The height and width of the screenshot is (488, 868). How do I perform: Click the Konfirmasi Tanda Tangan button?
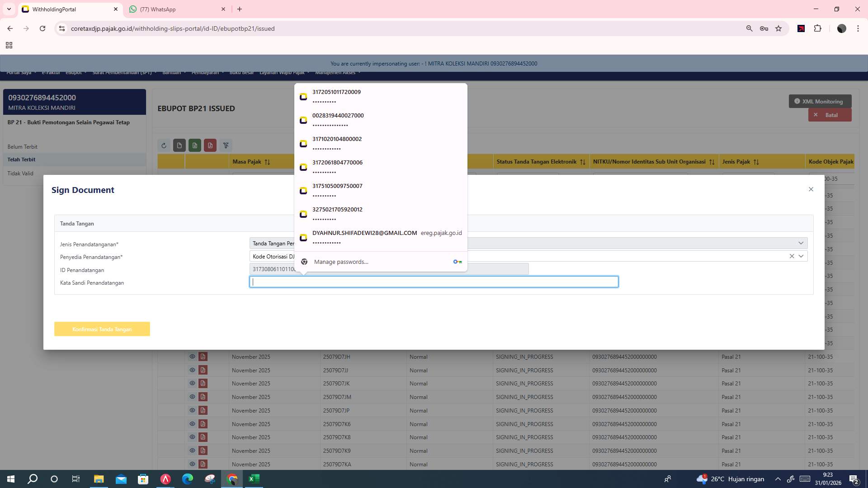pos(102,329)
